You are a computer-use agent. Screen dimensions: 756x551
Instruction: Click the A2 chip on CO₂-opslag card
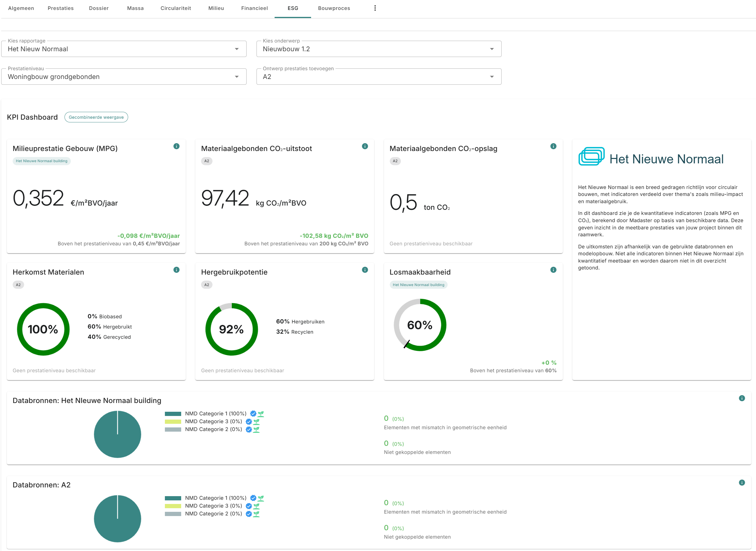395,161
